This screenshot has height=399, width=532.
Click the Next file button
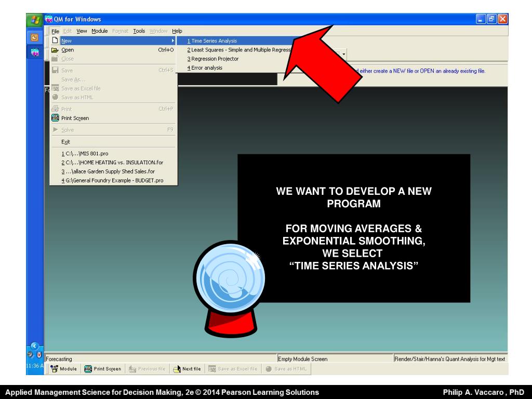pos(187,369)
